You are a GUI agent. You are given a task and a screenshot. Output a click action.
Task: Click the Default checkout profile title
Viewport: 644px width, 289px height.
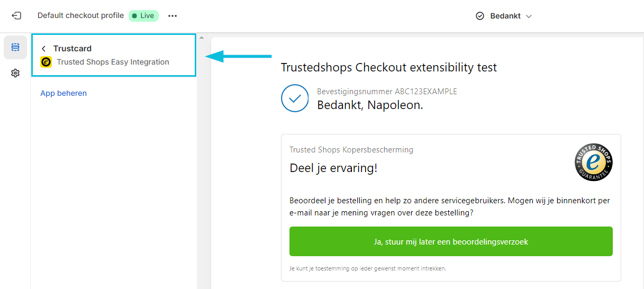click(80, 16)
